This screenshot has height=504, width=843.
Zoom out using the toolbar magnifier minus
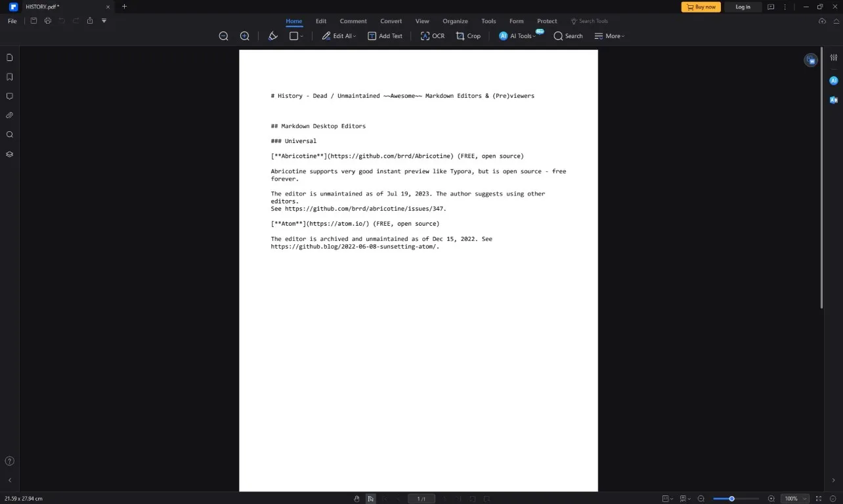pos(224,36)
